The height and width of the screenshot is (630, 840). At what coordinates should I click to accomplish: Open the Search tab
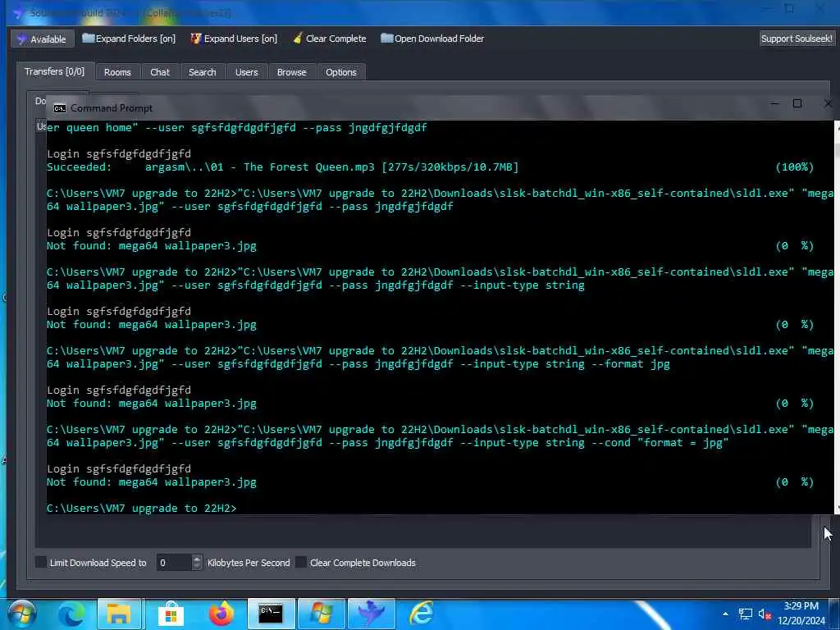[202, 72]
